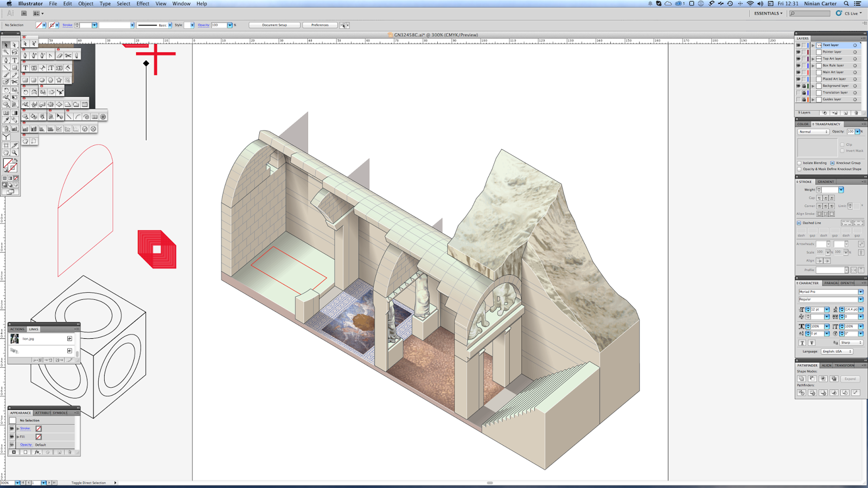Viewport: 868px width, 488px height.
Task: Unlock the Background layer
Action: [x=804, y=86]
